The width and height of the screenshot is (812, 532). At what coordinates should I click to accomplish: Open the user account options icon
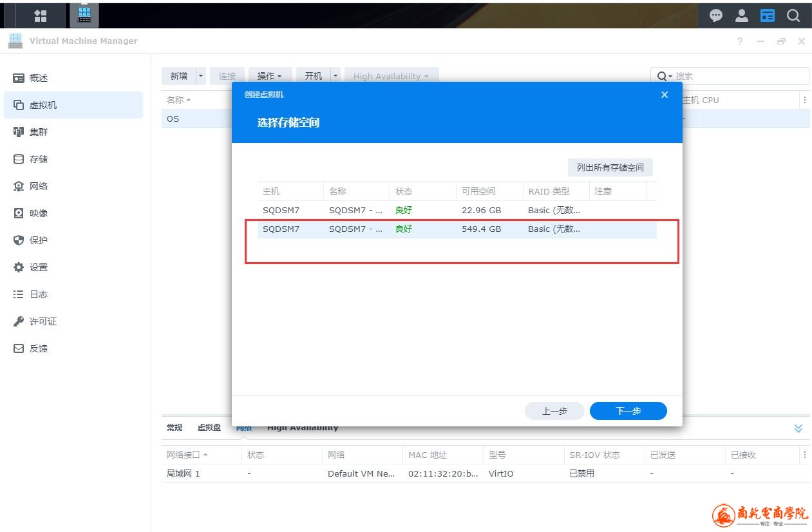pyautogui.click(x=742, y=15)
